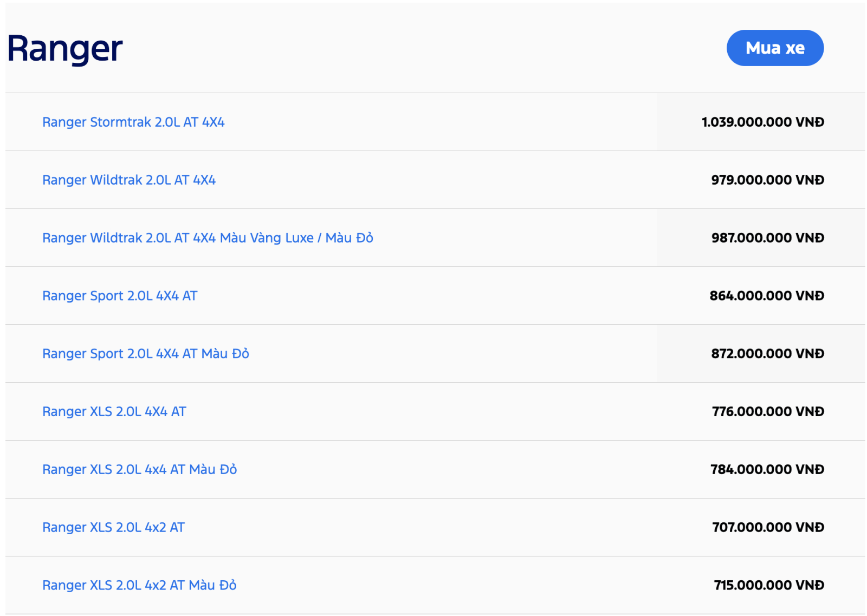Open the Ranger Sport 2.0L 4X4 AT link
The image size is (867, 616).
tap(120, 296)
